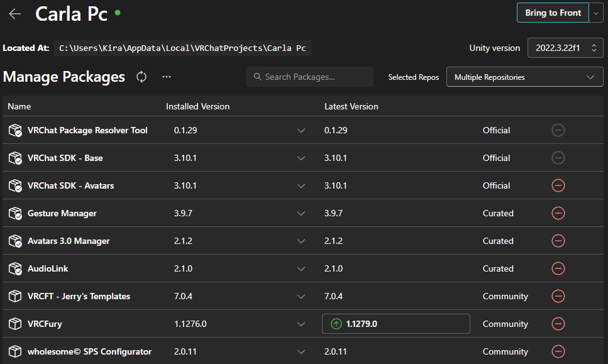The width and height of the screenshot is (608, 364).
Task: Open the Bring to Front dropdown arrow
Action: pyautogui.click(x=596, y=13)
